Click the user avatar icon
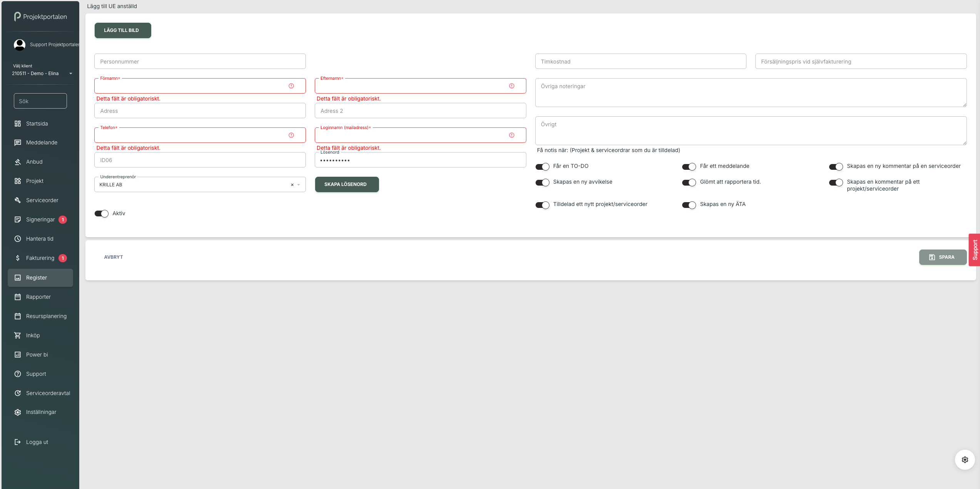Viewport: 980px width, 489px height. (x=20, y=45)
